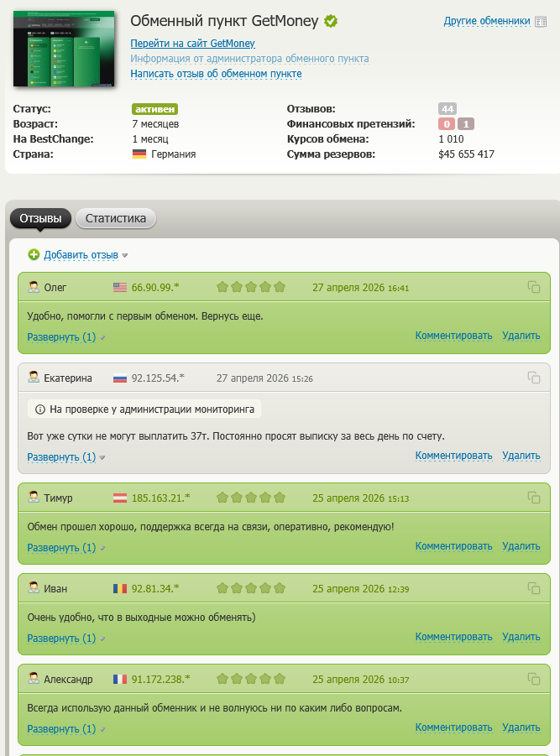
Task: Click the five-star rating in Александр's review
Action: tap(251, 679)
